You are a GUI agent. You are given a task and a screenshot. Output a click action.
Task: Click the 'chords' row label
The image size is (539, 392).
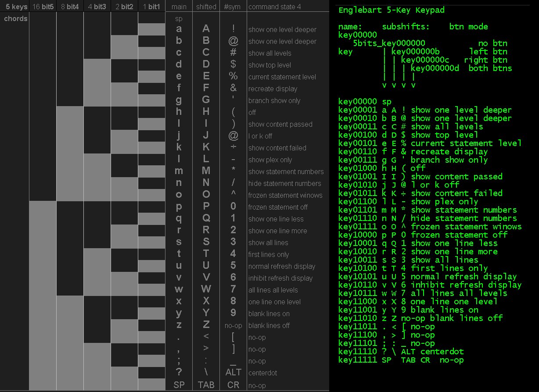[16, 18]
